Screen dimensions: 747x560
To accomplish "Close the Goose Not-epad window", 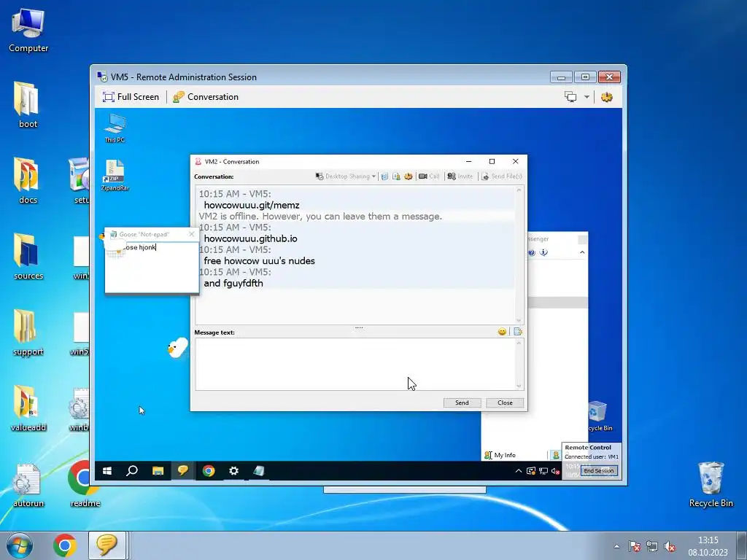I will tap(192, 234).
